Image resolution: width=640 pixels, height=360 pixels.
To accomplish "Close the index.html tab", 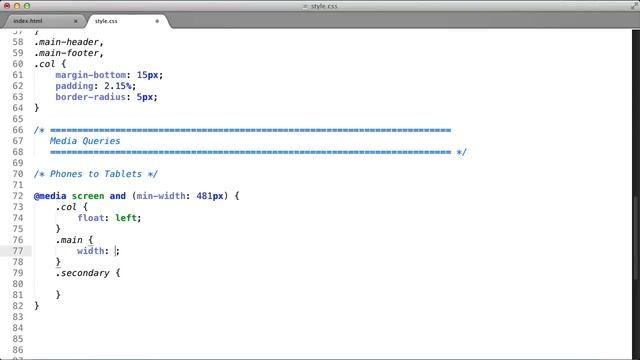I will coord(76,21).
